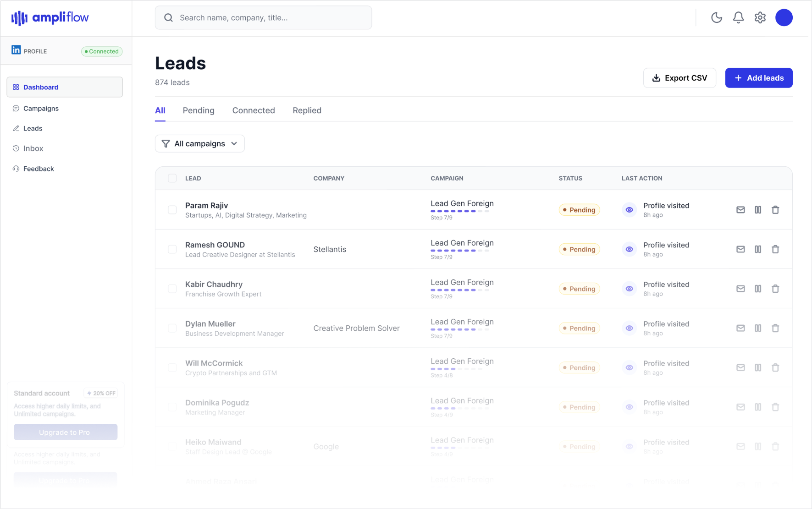Check the box for Will McCormick
This screenshot has width=812, height=509.
click(x=172, y=367)
